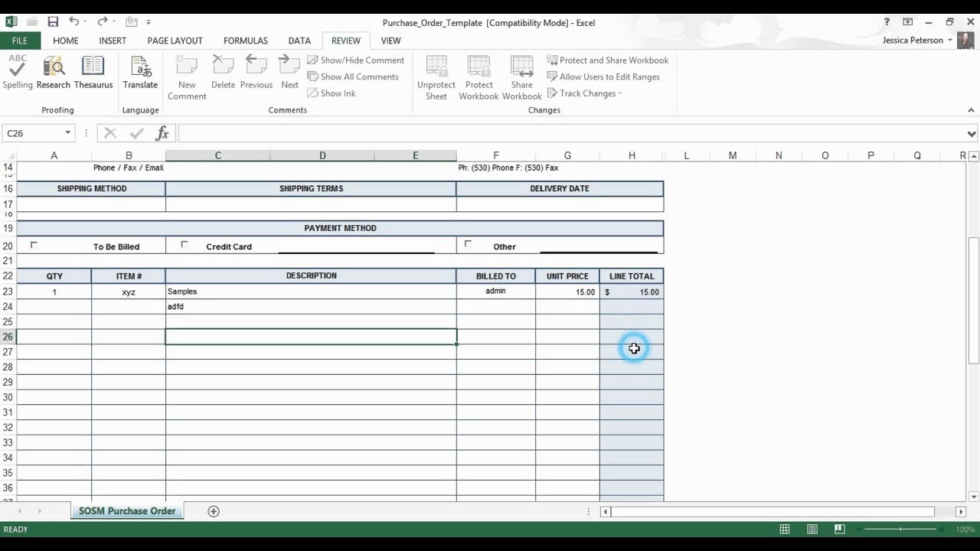Click the formula bar Cancel X
The height and width of the screenshot is (551, 980).
click(x=110, y=133)
